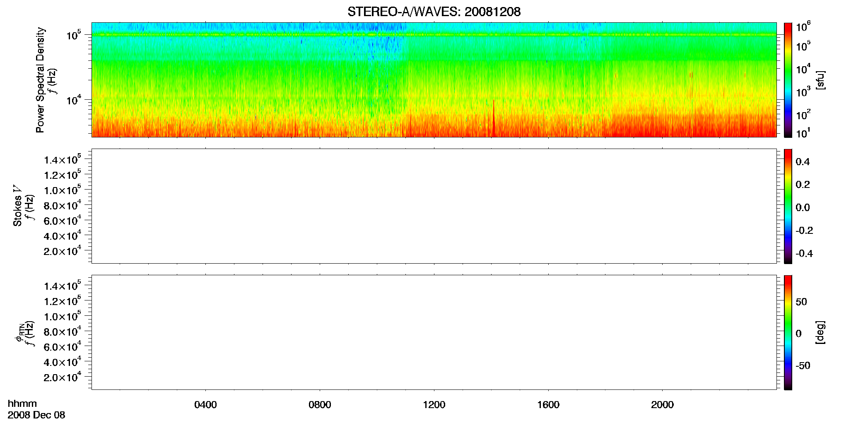This screenshot has height=447, width=868.
Task: Click the 1600 time tick label
Action: [x=548, y=405]
